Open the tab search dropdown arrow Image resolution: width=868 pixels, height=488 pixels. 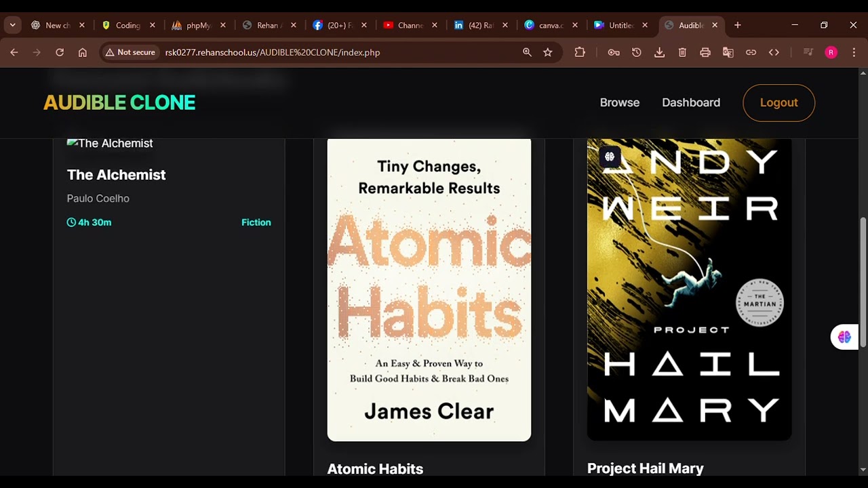[12, 25]
